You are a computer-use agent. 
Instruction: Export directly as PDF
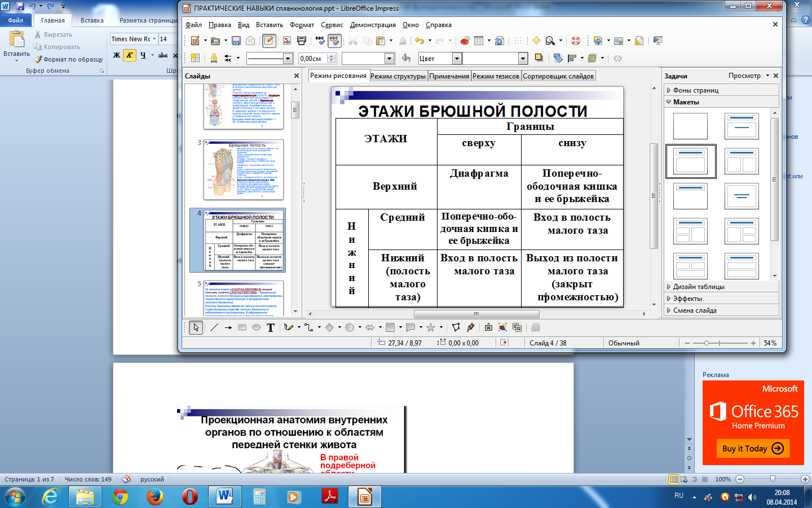[x=286, y=41]
